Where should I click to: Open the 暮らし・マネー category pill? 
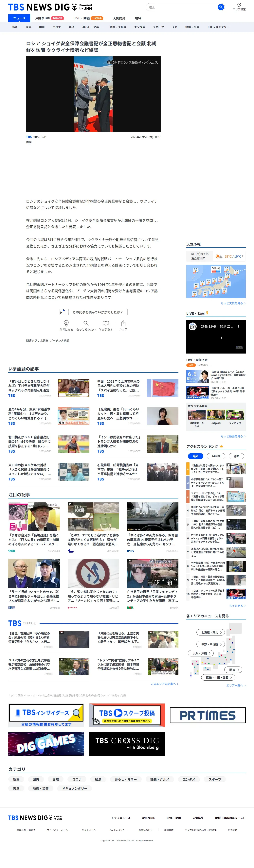click(x=125, y=779)
